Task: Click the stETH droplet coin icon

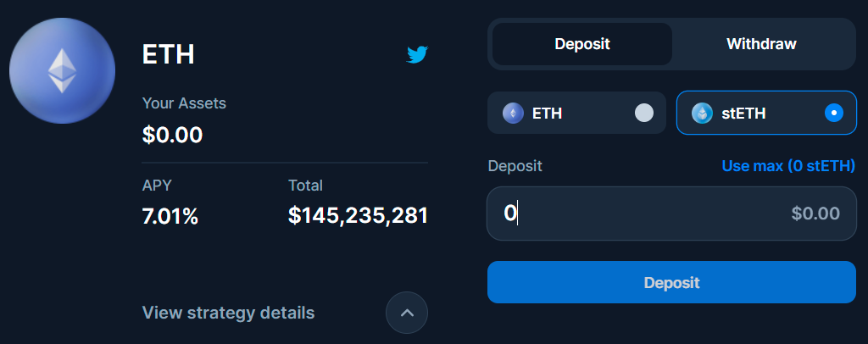Action: (x=702, y=113)
